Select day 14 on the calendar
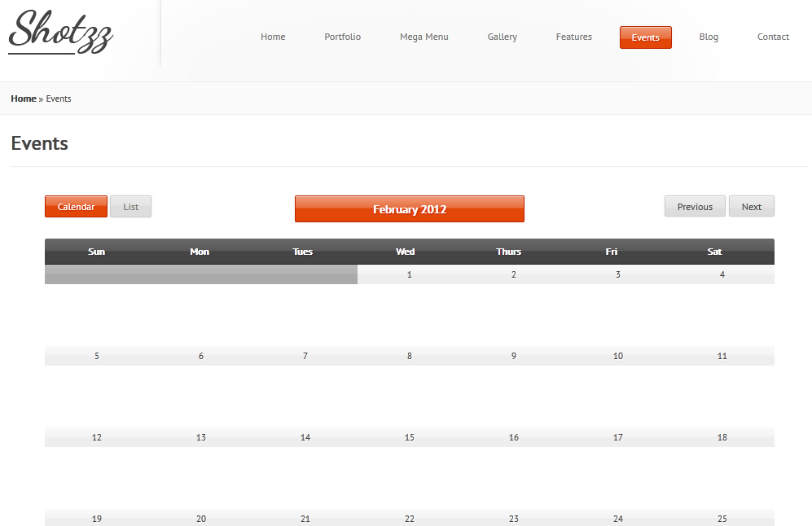Viewport: 812px width, 526px height. point(305,437)
